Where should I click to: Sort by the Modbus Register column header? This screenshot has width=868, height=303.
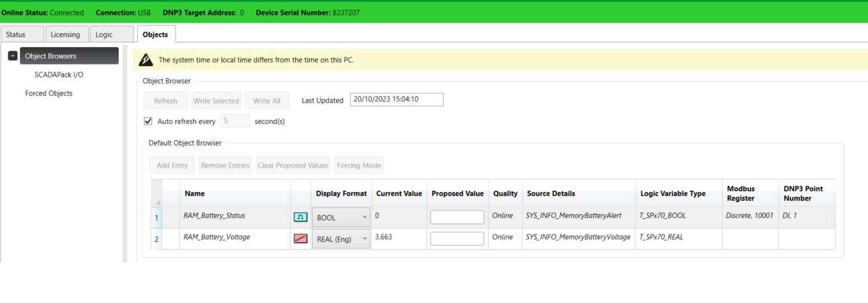(750, 193)
